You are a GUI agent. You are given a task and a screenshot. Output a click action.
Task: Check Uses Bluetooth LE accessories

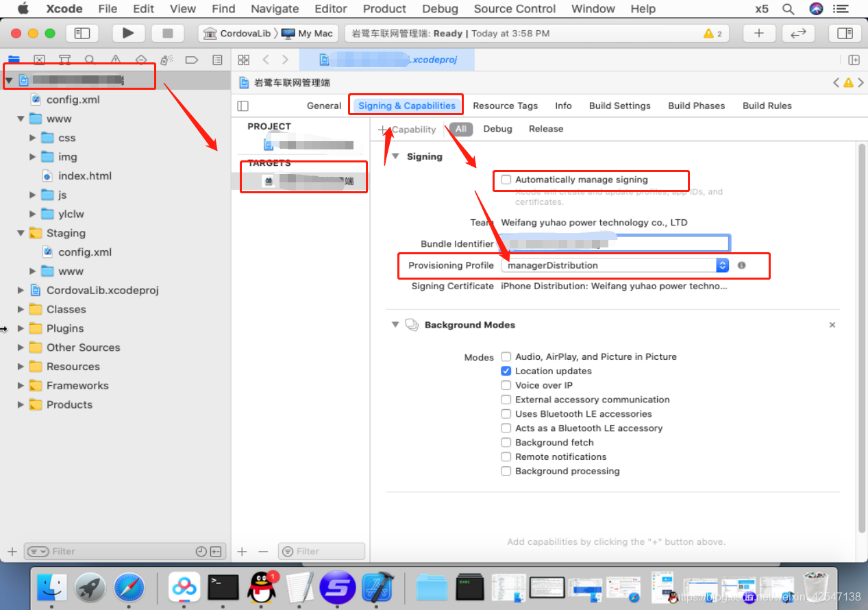click(x=506, y=414)
